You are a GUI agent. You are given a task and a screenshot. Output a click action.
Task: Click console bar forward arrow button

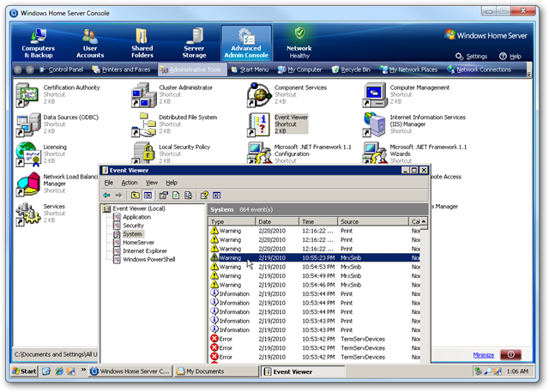point(30,69)
